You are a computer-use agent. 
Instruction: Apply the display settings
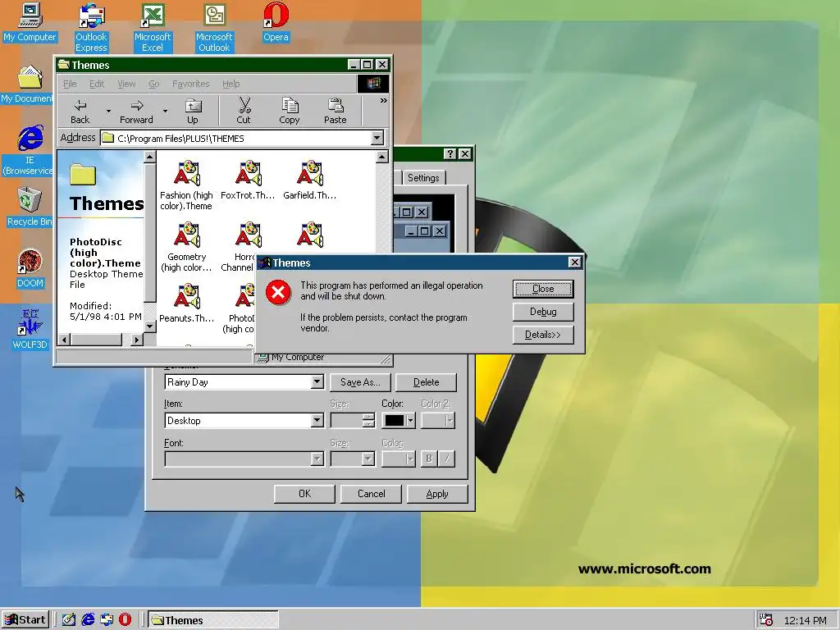[437, 494]
